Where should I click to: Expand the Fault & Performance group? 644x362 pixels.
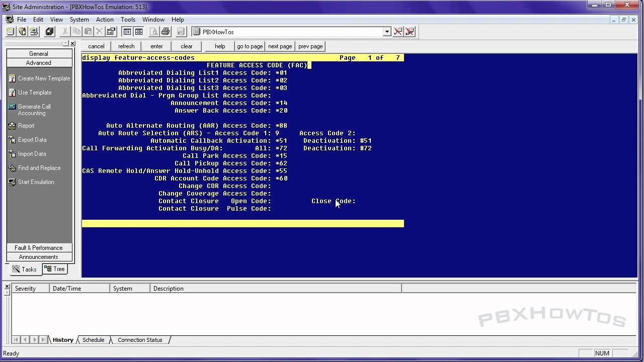(39, 248)
